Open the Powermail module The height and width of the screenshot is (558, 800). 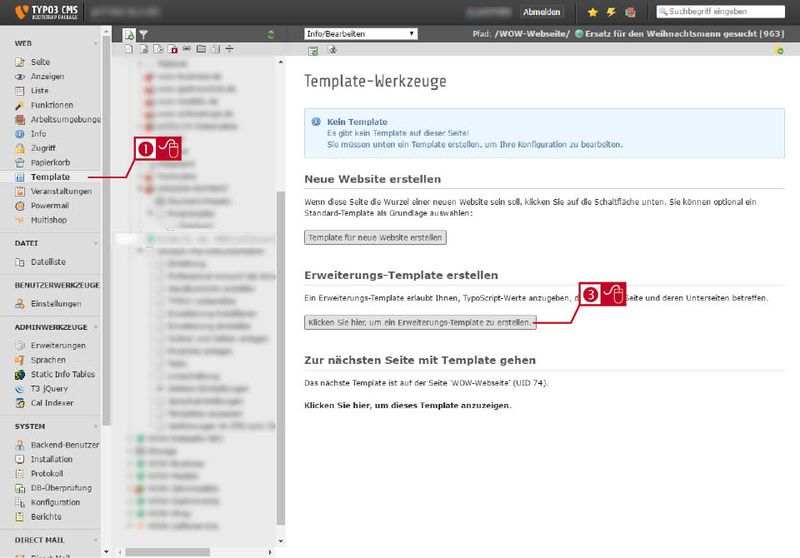point(49,206)
